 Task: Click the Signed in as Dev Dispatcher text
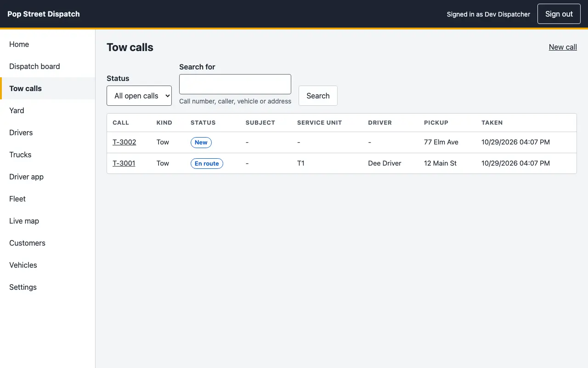(x=488, y=14)
